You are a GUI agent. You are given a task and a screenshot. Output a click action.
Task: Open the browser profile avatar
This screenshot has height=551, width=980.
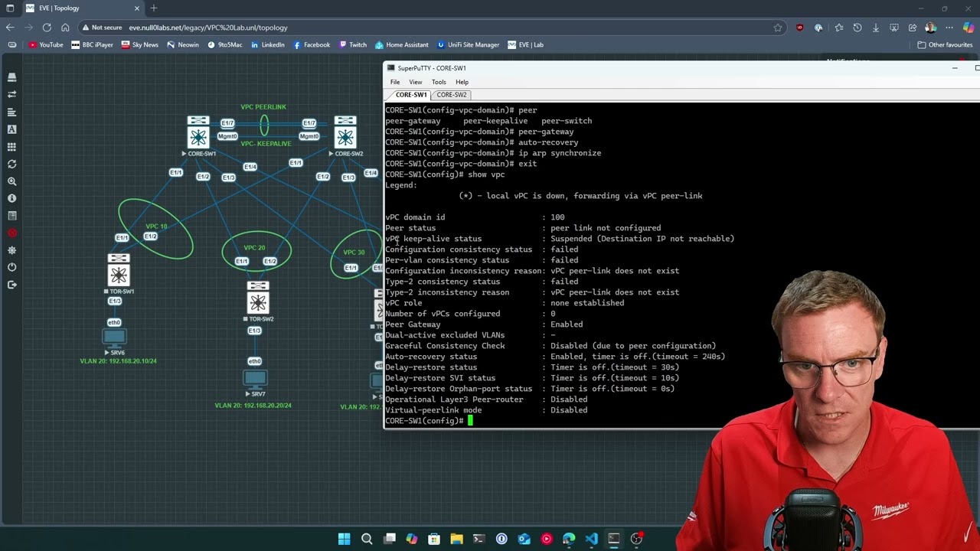click(x=931, y=28)
